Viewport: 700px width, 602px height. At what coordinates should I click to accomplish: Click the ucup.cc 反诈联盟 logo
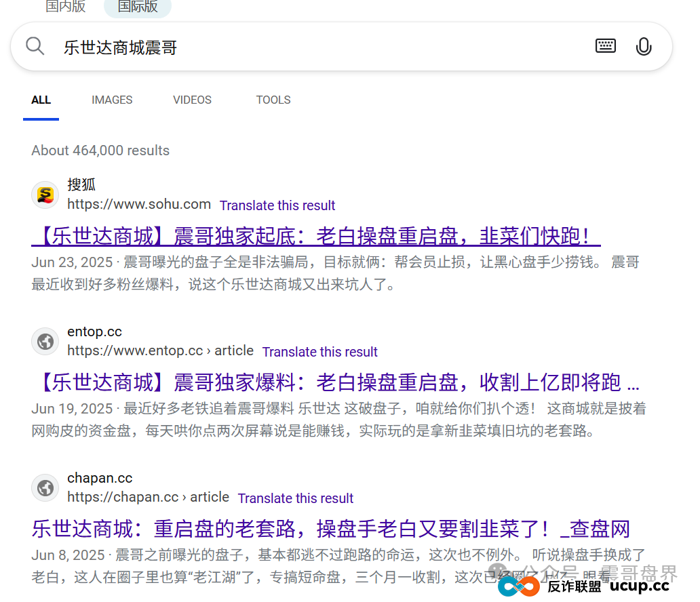click(519, 586)
